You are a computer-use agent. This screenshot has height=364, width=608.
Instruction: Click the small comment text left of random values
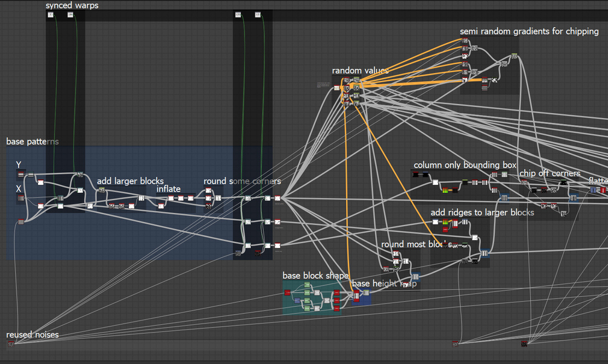click(x=323, y=85)
